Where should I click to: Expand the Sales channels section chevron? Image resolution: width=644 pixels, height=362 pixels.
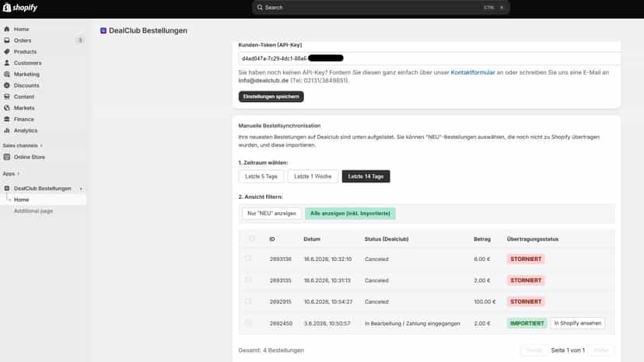point(41,146)
